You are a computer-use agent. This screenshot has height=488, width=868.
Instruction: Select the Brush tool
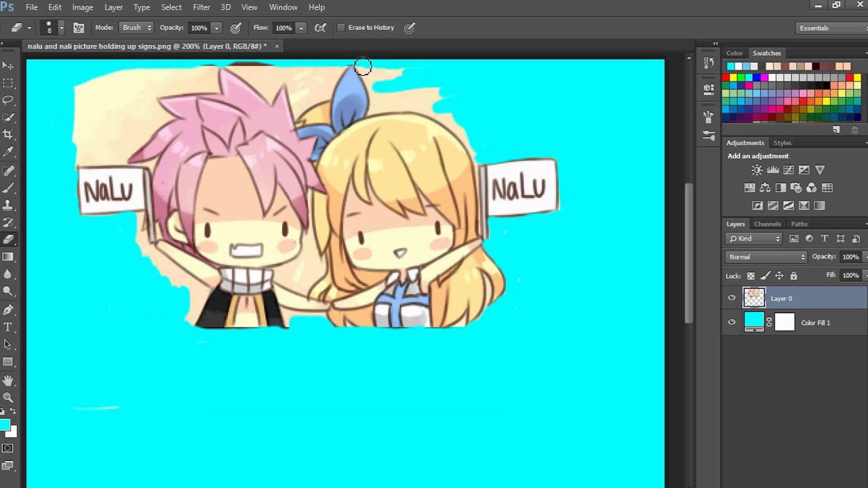8,188
